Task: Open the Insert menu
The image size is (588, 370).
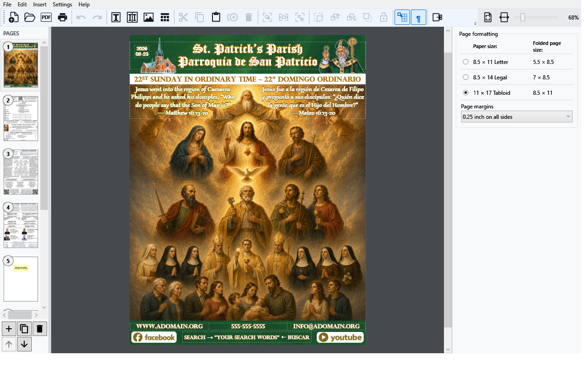Action: 40,5
